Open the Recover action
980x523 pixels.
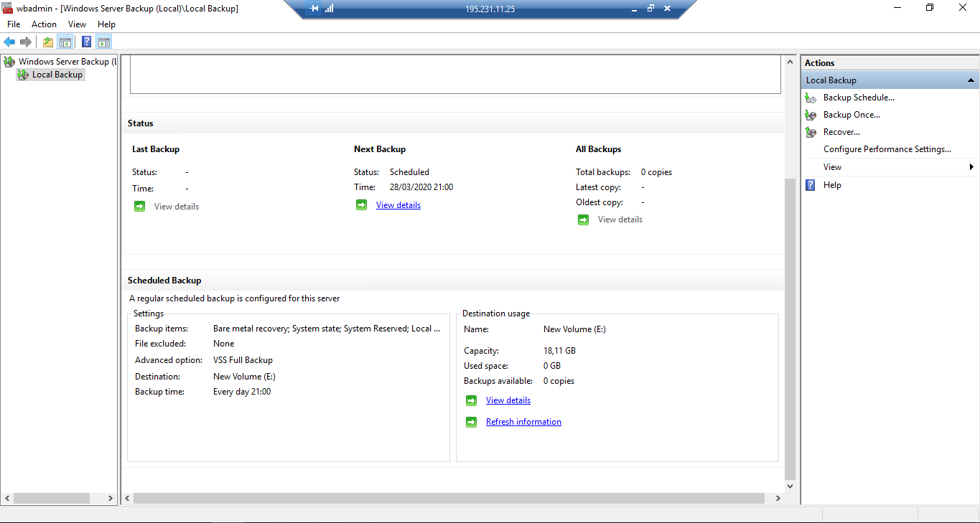[x=841, y=132]
